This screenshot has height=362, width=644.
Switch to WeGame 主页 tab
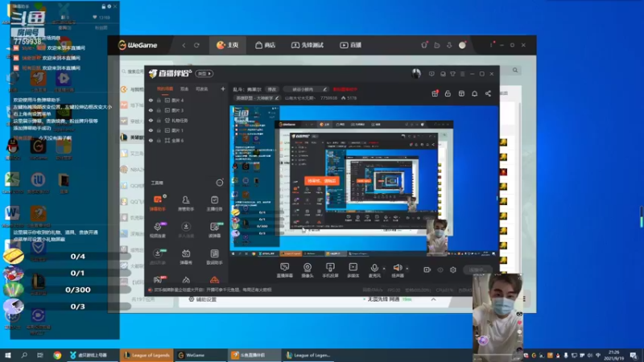228,45
